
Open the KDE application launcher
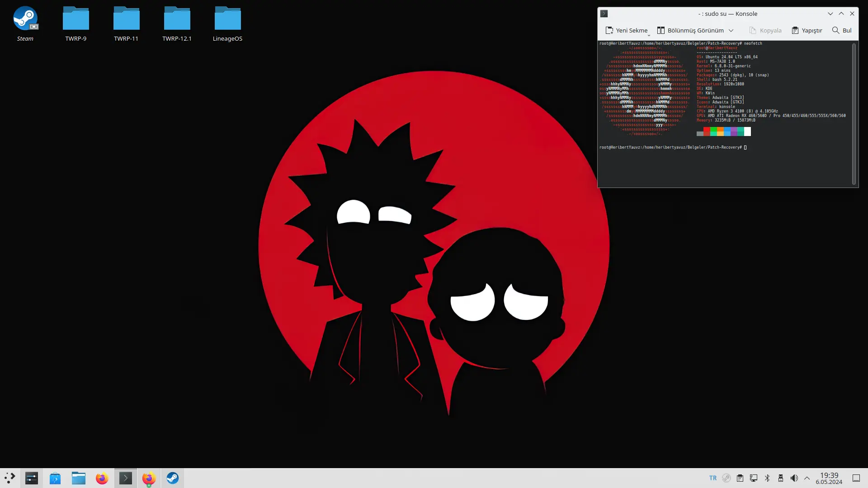point(10,478)
